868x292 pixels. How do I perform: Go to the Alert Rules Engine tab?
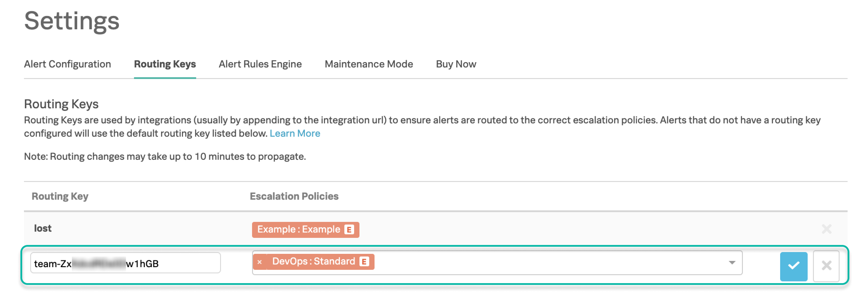click(x=260, y=64)
